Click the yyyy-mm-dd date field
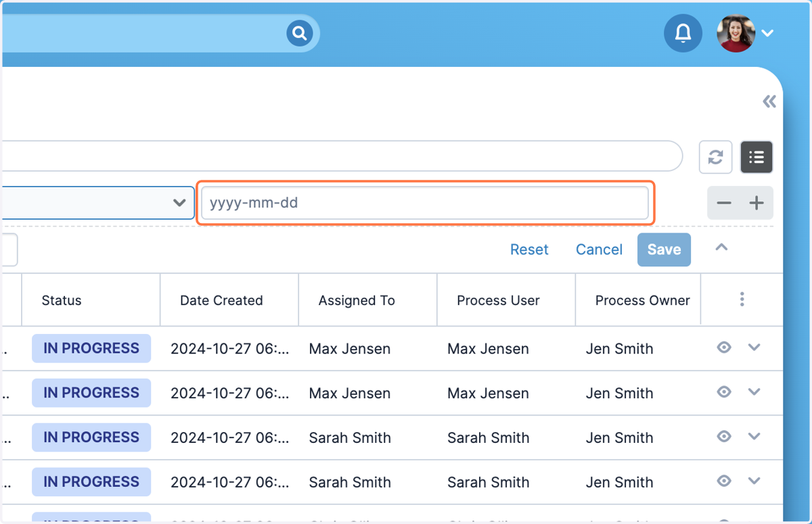The height and width of the screenshot is (524, 812). [x=425, y=203]
